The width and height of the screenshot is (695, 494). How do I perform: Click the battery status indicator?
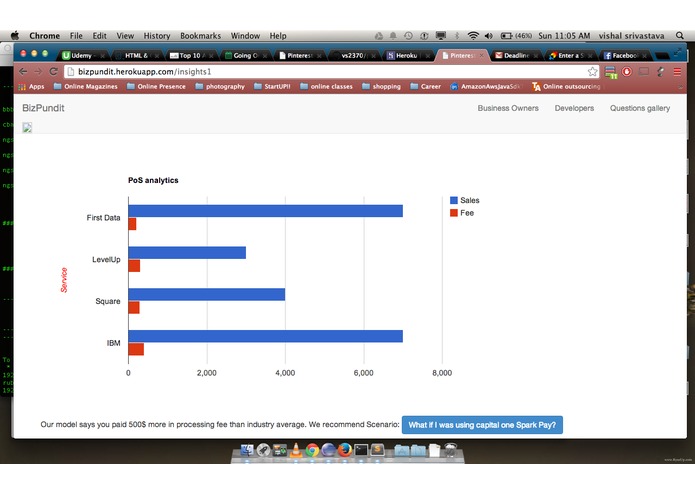(x=516, y=35)
